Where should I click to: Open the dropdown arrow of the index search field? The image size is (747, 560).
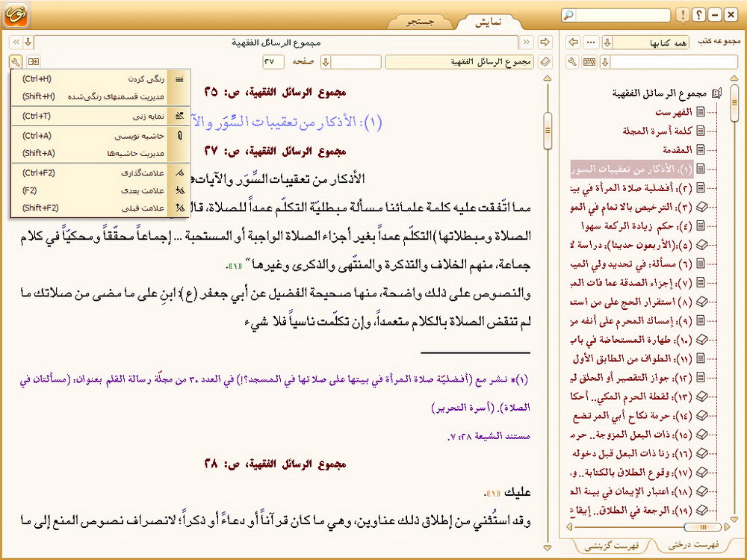pyautogui.click(x=605, y=62)
